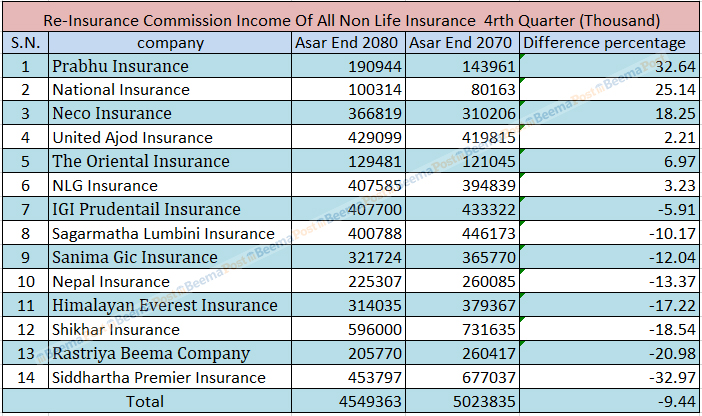The image size is (702, 416).
Task: Click the Difference percentage column header
Action: [606, 43]
